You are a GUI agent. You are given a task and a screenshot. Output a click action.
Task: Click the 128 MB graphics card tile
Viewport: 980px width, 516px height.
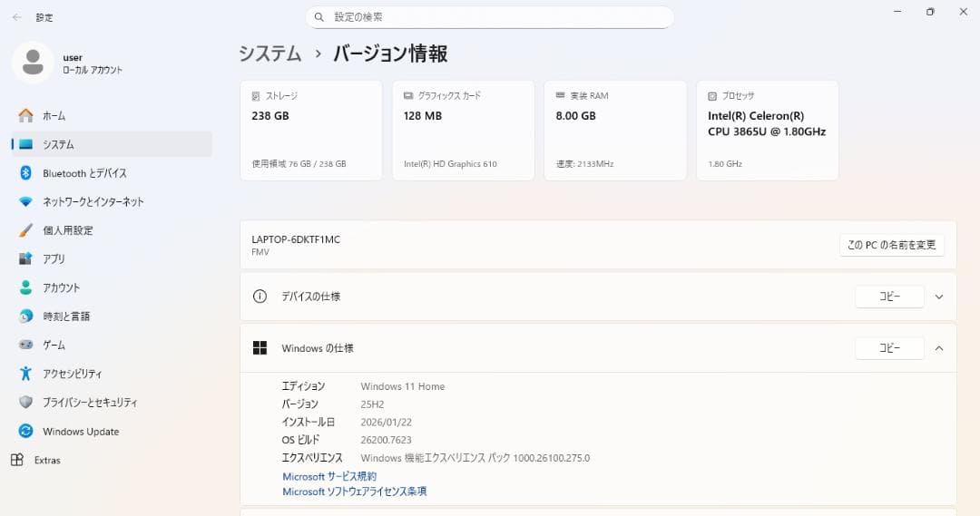(x=463, y=131)
